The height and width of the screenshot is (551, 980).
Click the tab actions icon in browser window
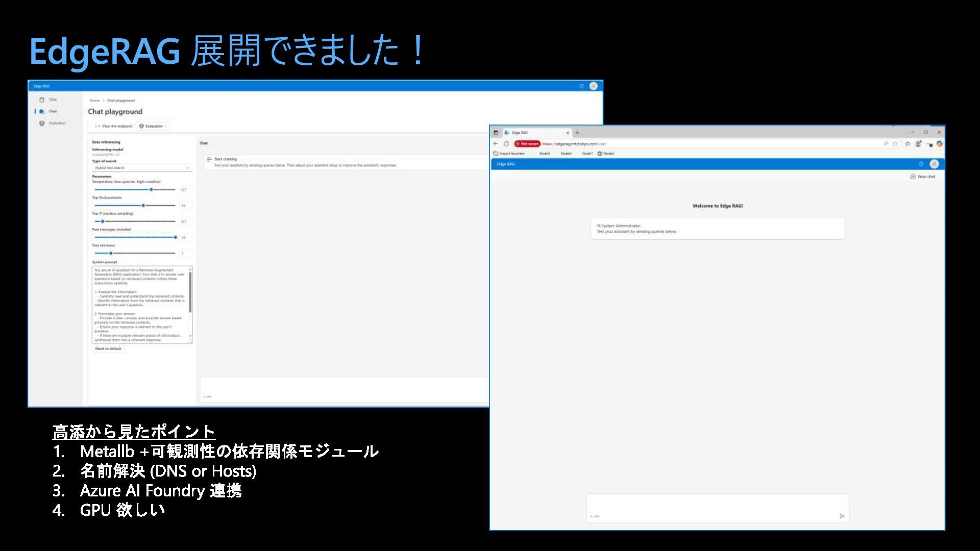496,133
